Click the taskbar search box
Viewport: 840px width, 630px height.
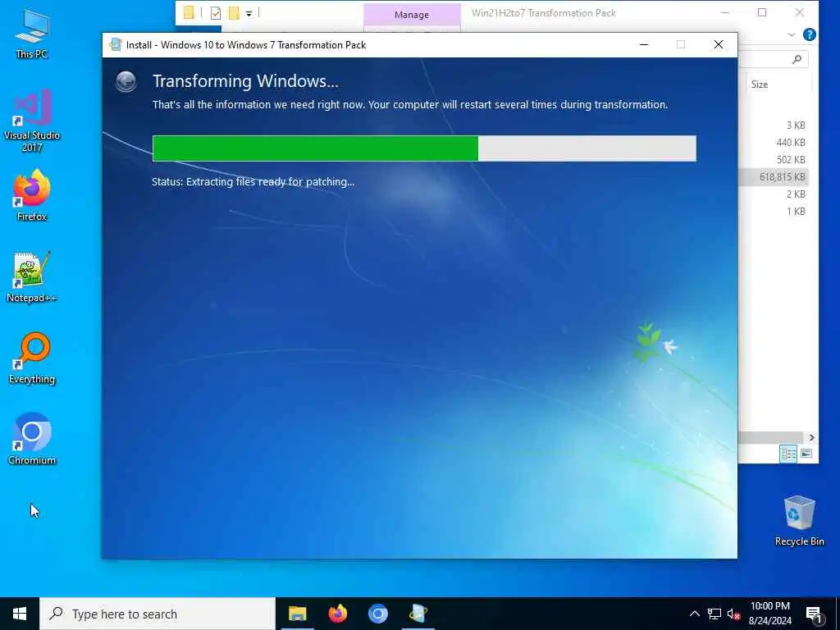pyautogui.click(x=157, y=614)
